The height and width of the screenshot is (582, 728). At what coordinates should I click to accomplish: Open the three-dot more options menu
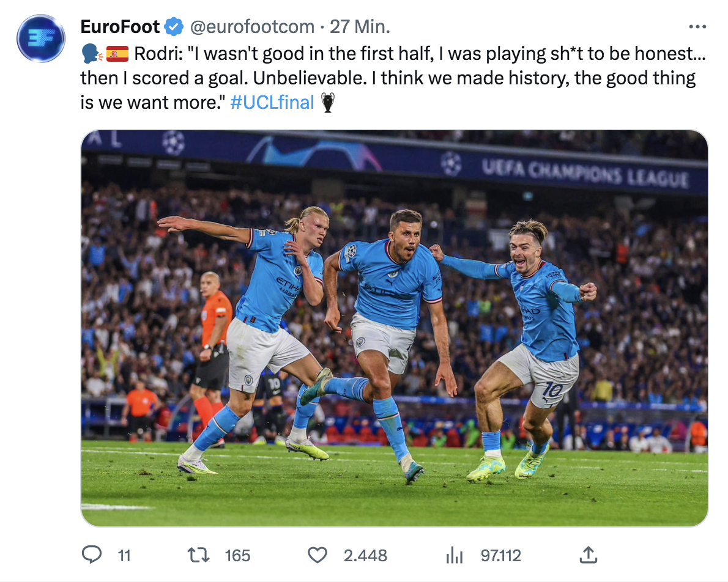pyautogui.click(x=697, y=27)
